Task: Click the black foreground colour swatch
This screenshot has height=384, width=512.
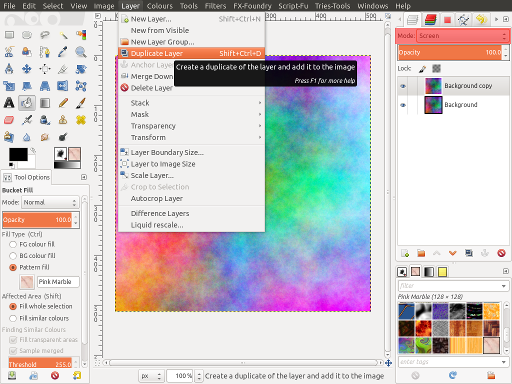Action: click(x=18, y=155)
